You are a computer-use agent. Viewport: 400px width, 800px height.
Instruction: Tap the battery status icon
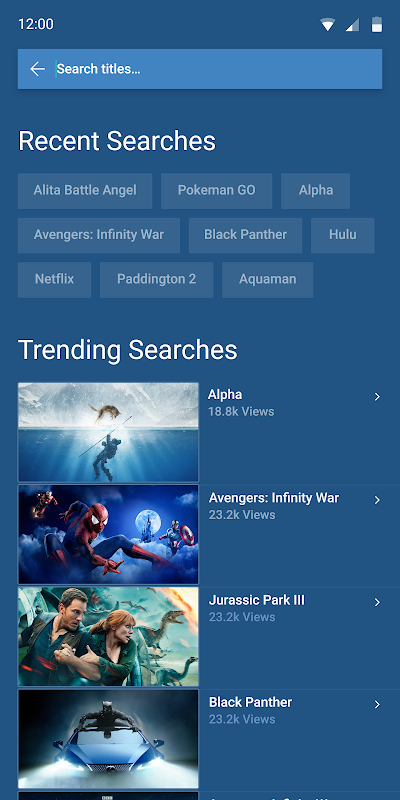coord(377,24)
